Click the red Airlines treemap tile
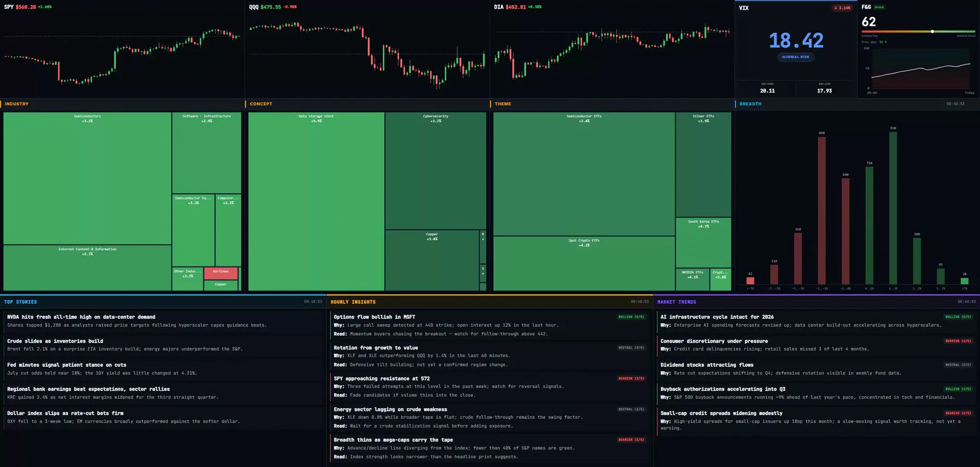Screen dimensions: 980x467 click(220, 273)
